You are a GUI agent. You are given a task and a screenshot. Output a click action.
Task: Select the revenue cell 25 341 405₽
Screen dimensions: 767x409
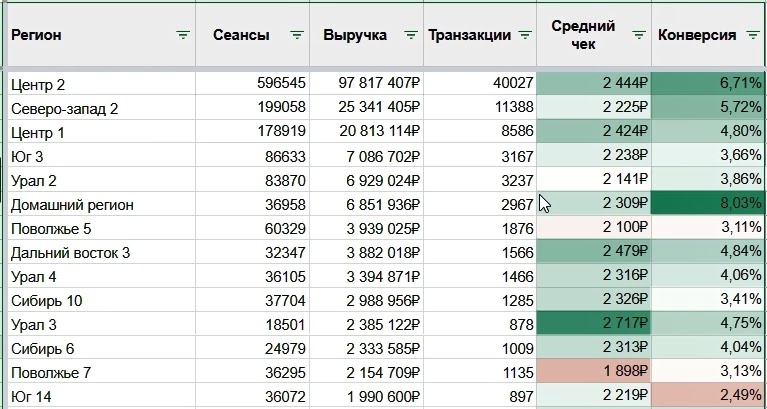366,108
